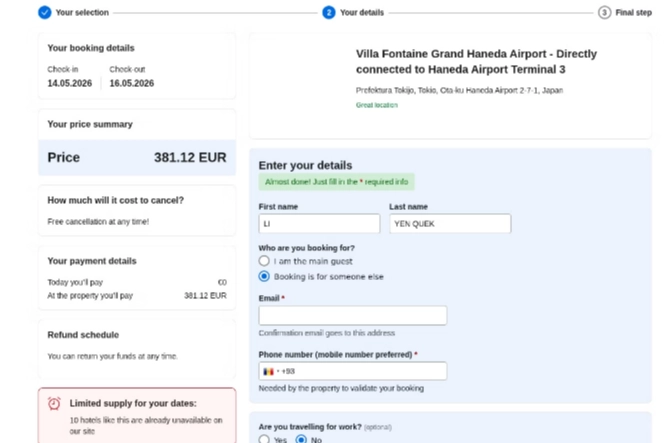664x443 pixels.
Task: Click the Great location link
Action: tap(376, 105)
